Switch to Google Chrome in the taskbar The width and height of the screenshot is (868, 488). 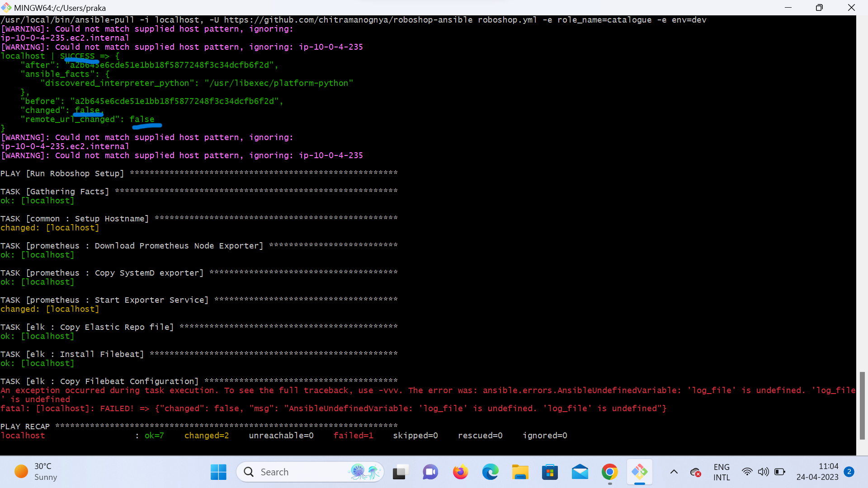point(609,472)
